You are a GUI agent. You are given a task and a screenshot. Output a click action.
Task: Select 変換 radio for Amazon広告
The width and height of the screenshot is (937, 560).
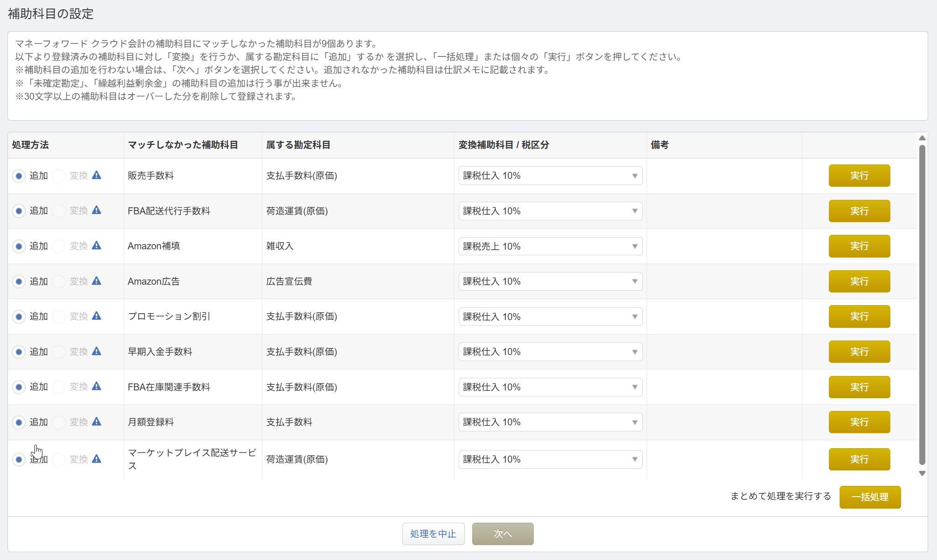click(x=59, y=281)
